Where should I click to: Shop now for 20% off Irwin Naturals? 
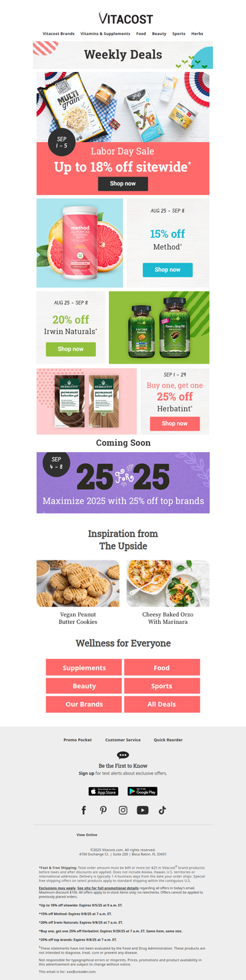(71, 349)
